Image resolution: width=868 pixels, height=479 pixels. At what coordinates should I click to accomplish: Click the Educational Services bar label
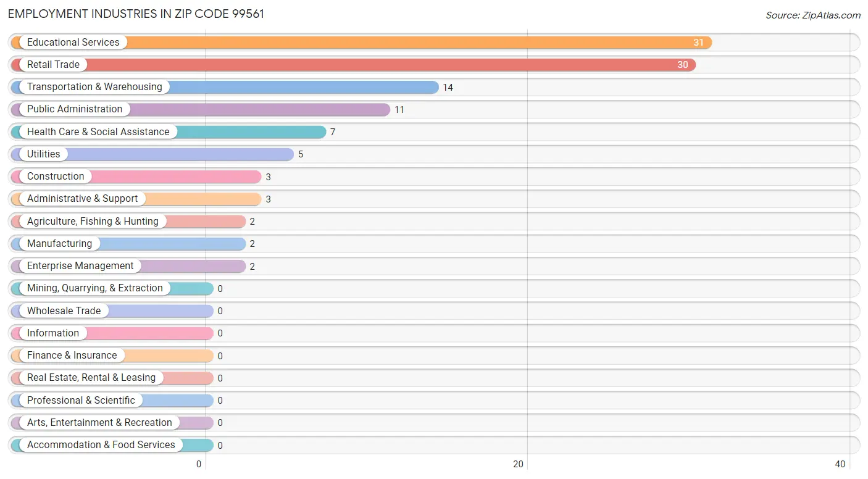(73, 43)
